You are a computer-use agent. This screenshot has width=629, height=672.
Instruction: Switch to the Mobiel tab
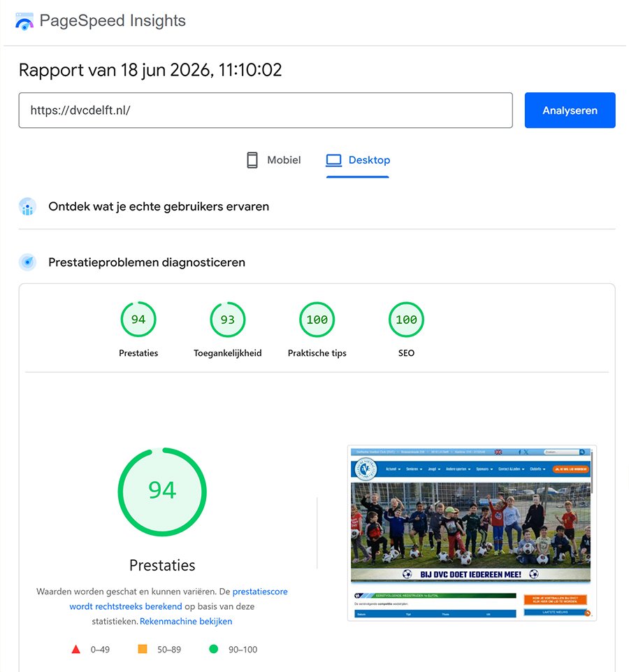[x=274, y=160]
